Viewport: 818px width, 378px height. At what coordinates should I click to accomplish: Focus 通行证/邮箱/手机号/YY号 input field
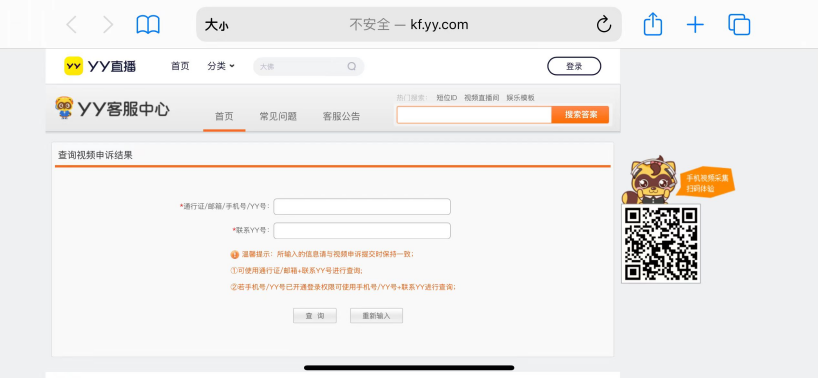coord(362,206)
